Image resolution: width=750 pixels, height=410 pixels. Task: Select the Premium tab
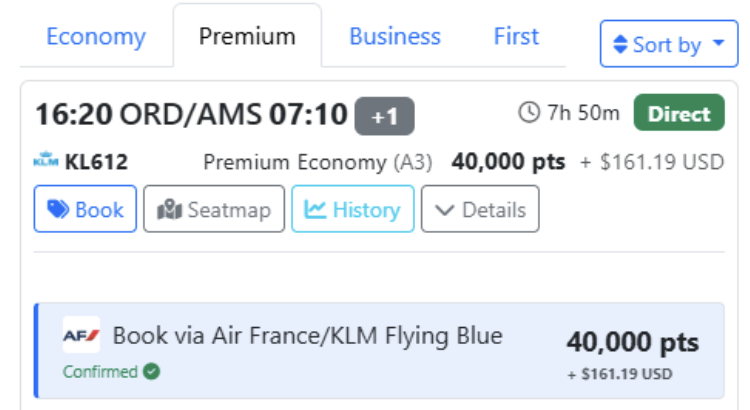247,37
